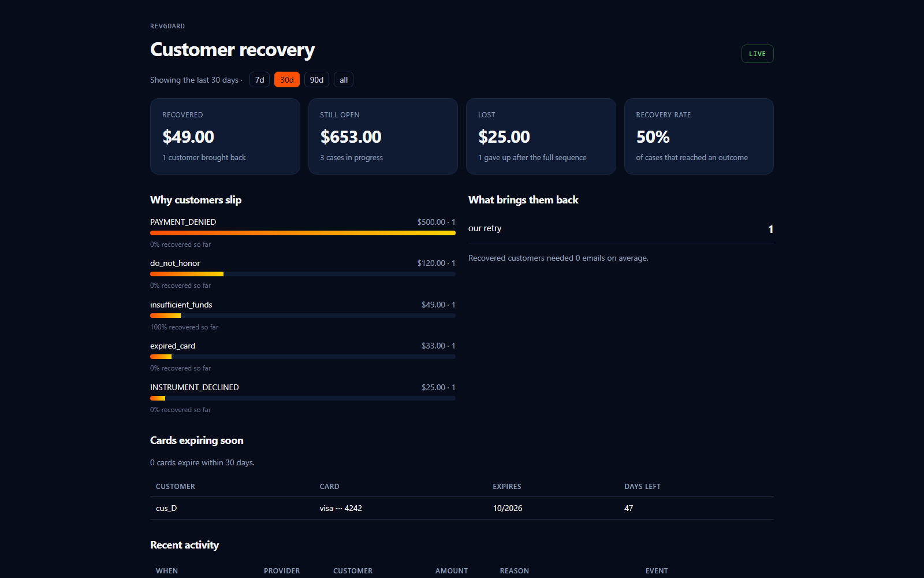Click the WHEN column header

point(167,571)
